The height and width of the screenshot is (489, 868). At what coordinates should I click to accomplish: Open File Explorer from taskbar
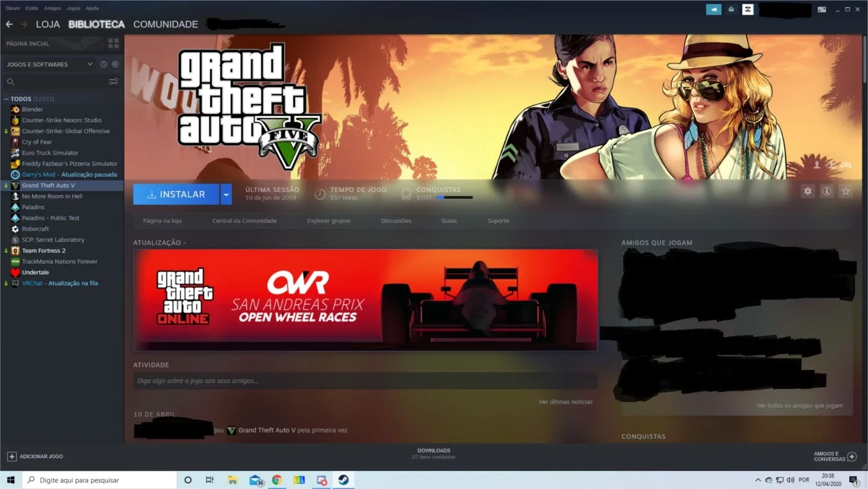pos(232,480)
